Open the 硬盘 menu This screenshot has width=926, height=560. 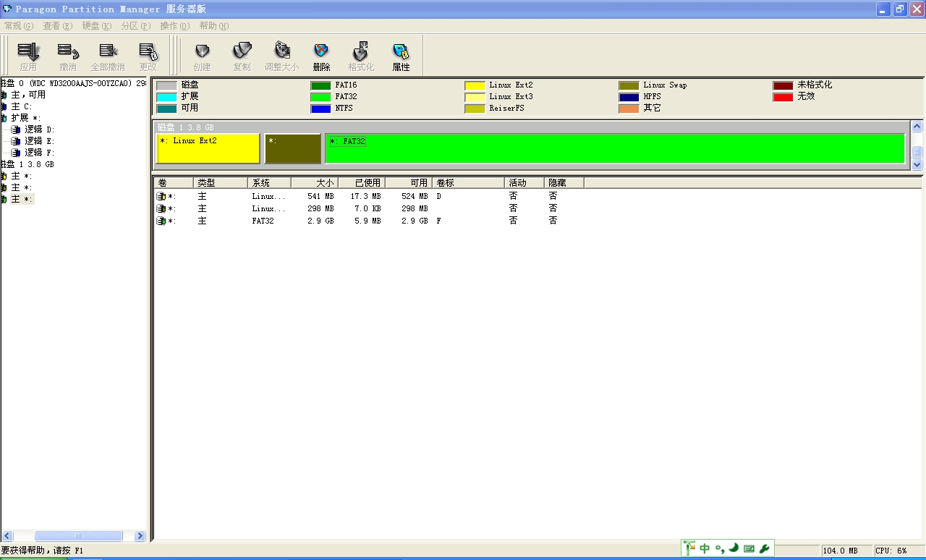[96, 26]
